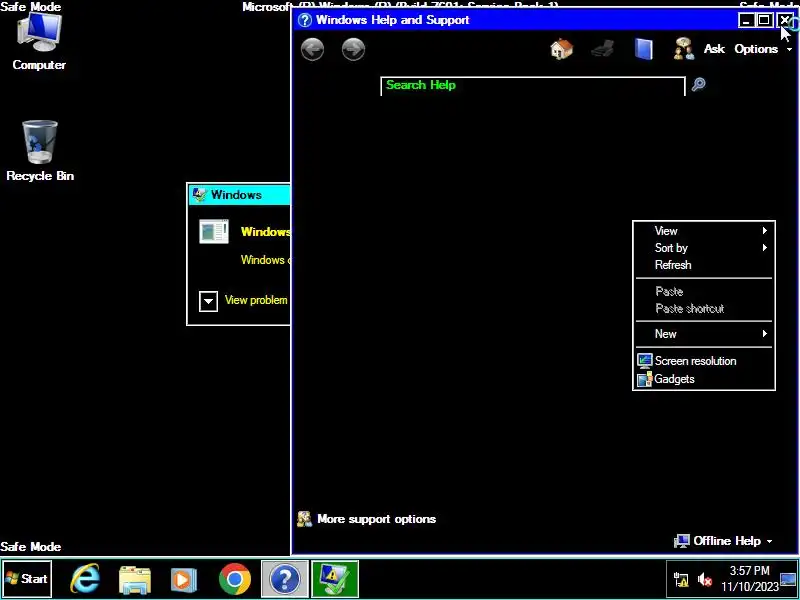Select Gadgets from context menu

click(704, 379)
